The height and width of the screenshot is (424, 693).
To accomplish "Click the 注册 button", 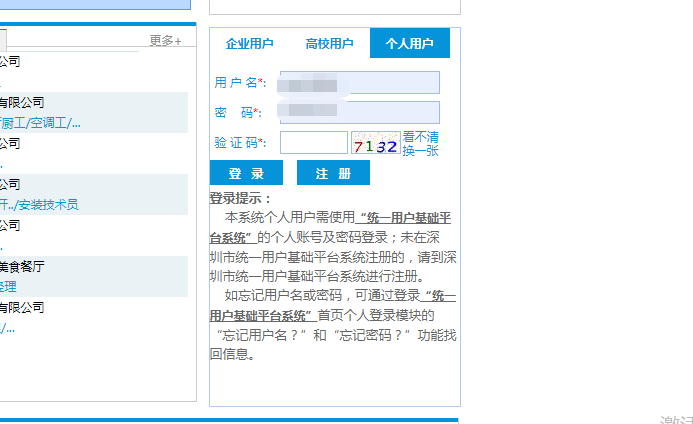I will [x=333, y=172].
